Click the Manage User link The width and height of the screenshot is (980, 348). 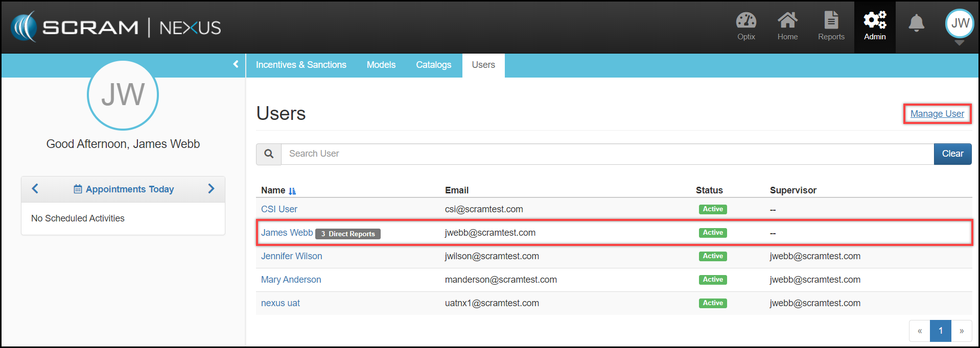[x=937, y=114]
